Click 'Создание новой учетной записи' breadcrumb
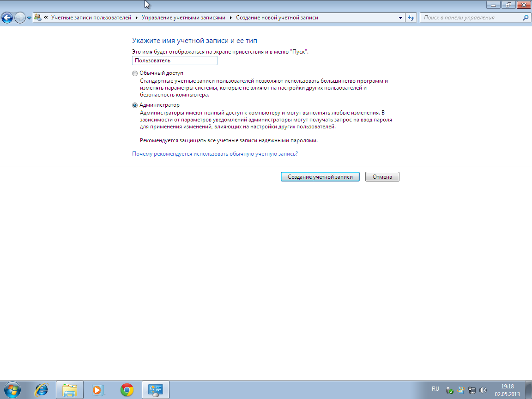This screenshot has width=532, height=399. point(277,18)
